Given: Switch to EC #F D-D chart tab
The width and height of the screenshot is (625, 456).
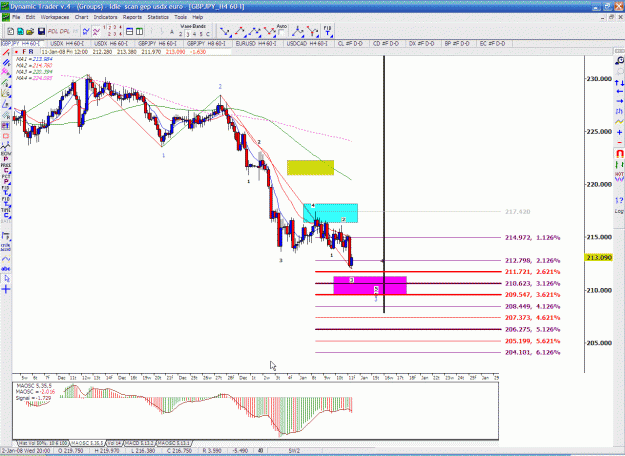Looking at the screenshot, I should (x=492, y=43).
